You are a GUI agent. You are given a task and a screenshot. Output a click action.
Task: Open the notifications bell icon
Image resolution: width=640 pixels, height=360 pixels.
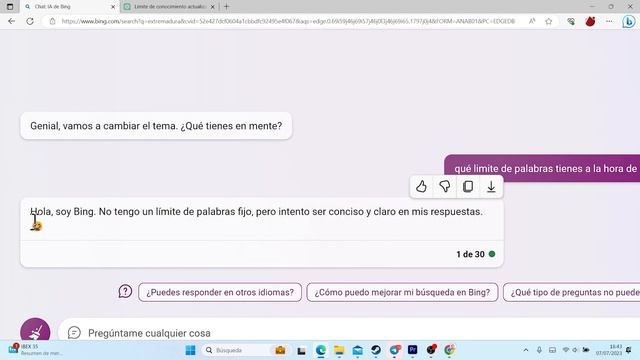point(629,350)
